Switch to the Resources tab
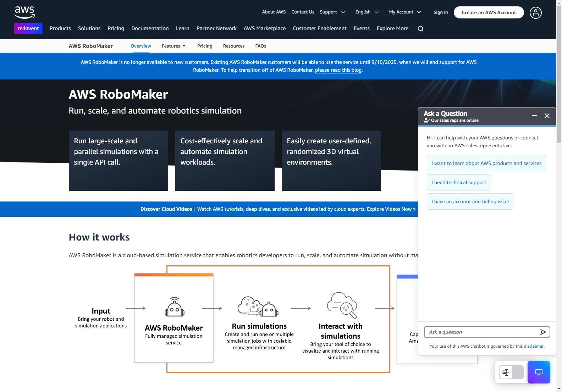The width and height of the screenshot is (562, 392). coord(234,46)
